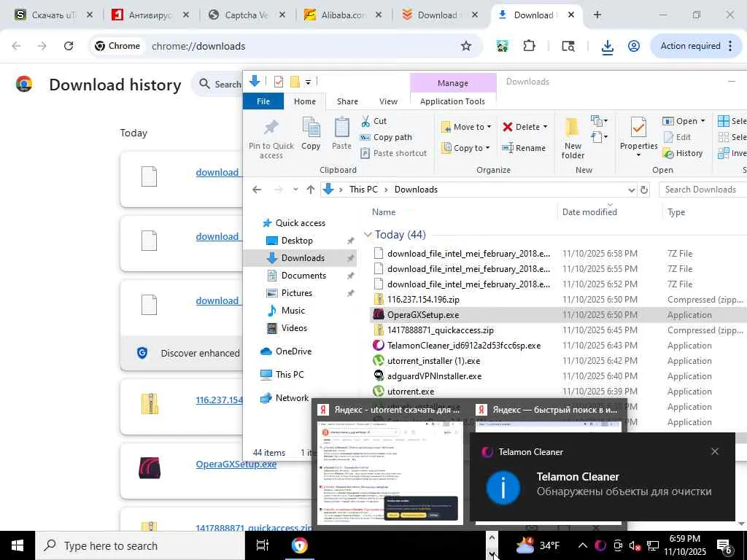Screen dimensions: 747x560
Task: Dismiss Telamon Cleaner notification
Action: [x=715, y=451]
